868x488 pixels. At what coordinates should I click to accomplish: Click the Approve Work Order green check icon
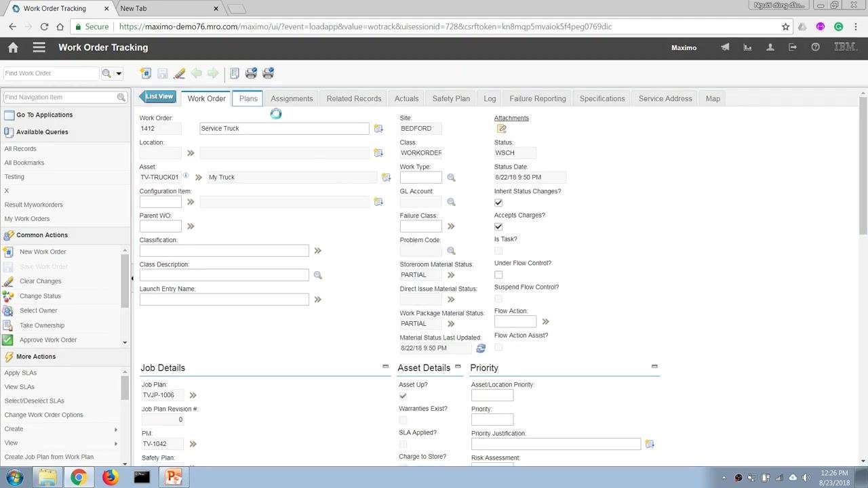(8, 340)
